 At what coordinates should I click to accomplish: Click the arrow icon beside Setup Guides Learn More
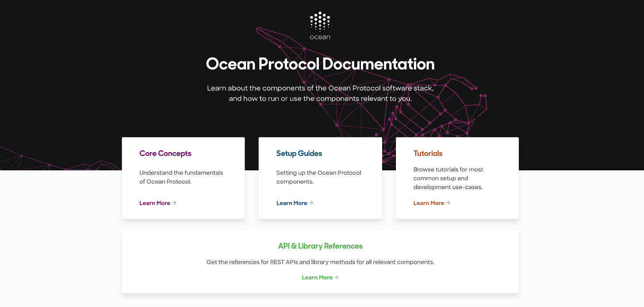[x=311, y=203]
